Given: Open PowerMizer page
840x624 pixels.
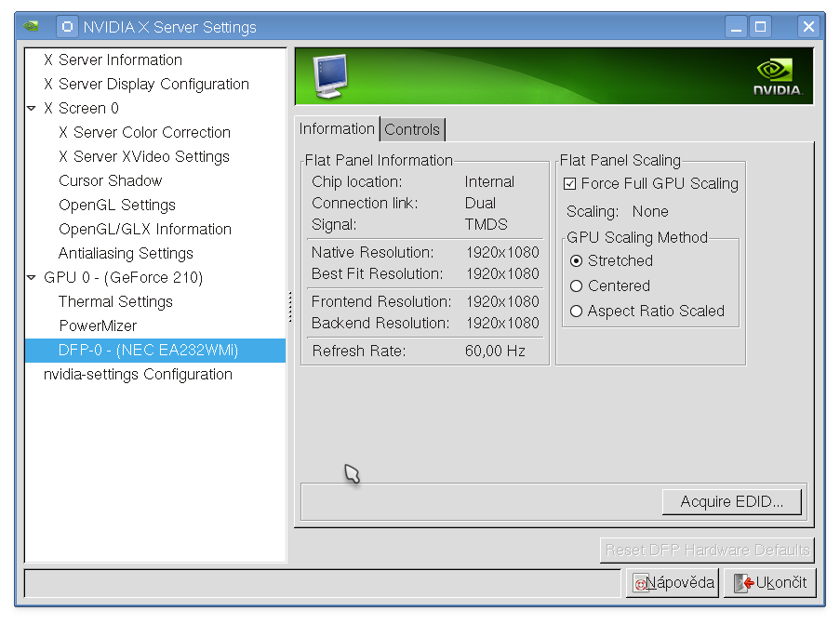Looking at the screenshot, I should (x=155, y=325).
